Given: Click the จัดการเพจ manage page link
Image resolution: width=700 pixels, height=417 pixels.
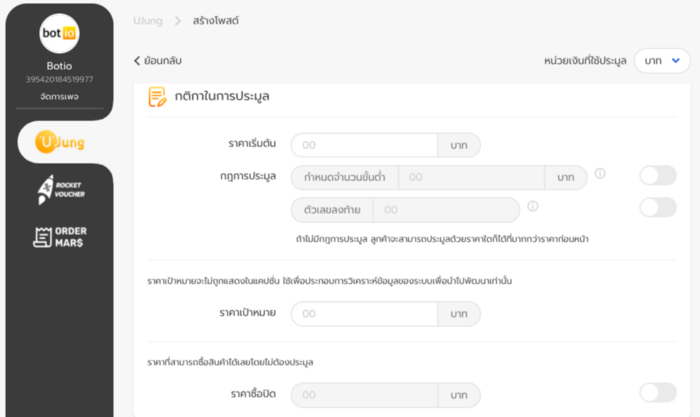Looking at the screenshot, I should click(59, 96).
